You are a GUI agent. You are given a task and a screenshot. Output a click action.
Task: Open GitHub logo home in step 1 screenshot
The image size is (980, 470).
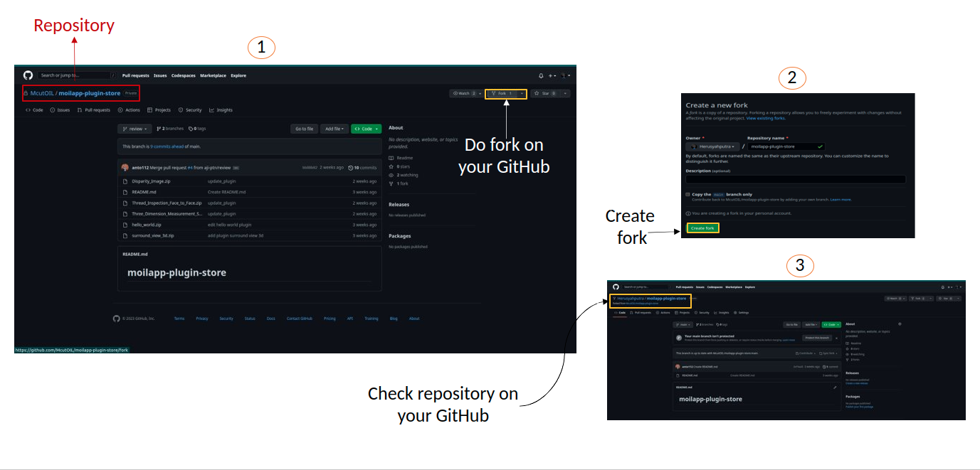(28, 75)
